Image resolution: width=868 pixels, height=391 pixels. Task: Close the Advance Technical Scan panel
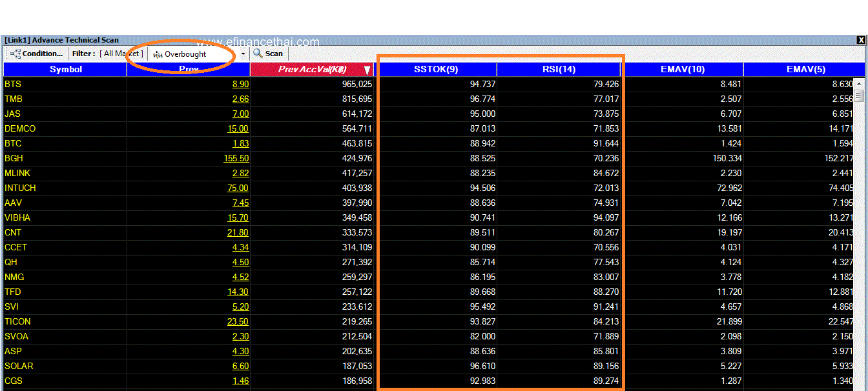click(x=860, y=40)
